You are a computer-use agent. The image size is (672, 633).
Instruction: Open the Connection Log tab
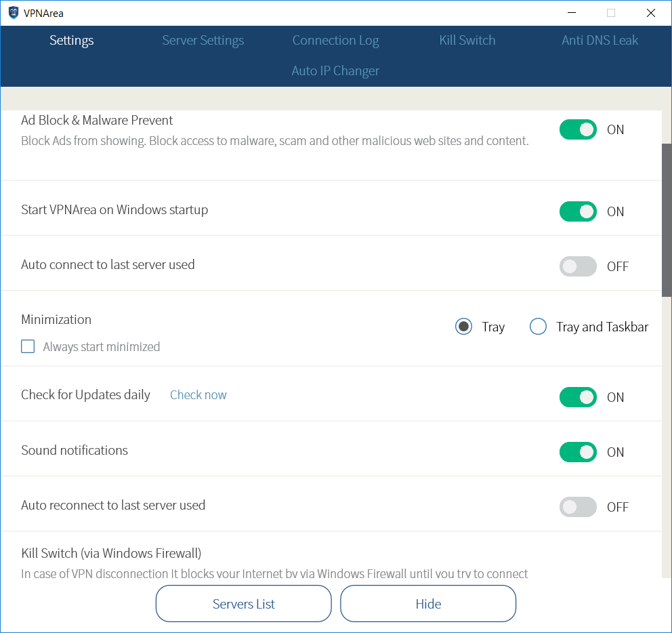[x=335, y=40]
